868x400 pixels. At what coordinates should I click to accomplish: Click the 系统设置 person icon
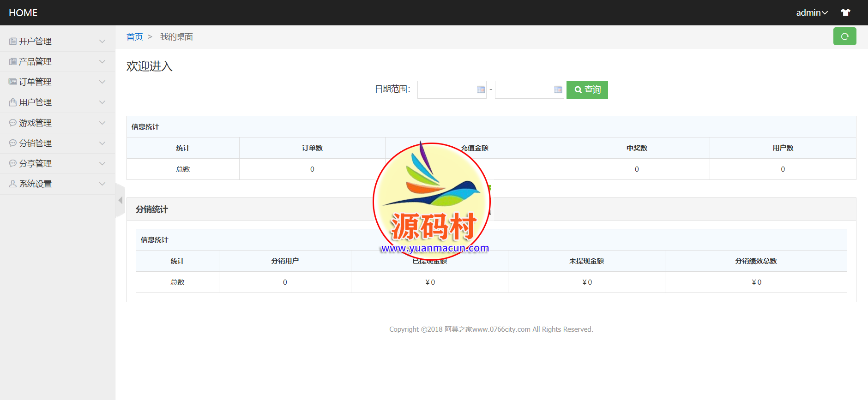(13, 184)
